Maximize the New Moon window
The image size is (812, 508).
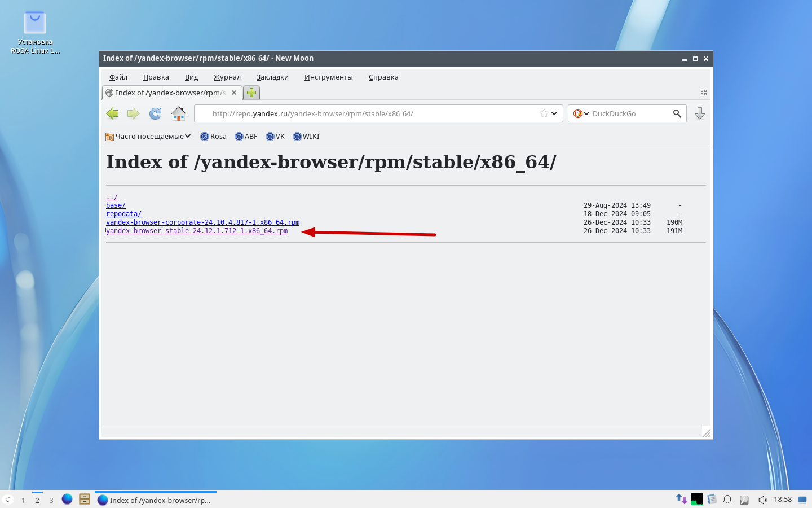[x=695, y=59]
